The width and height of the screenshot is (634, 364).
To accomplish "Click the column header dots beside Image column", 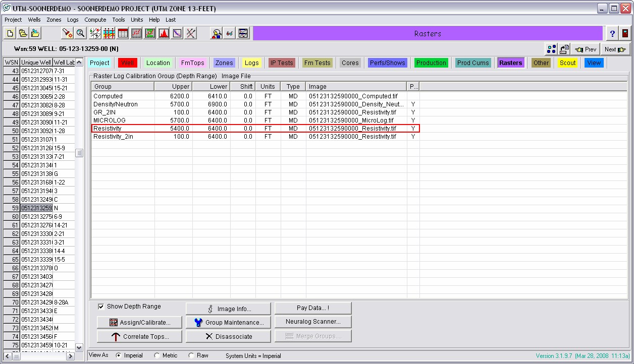I will click(414, 86).
